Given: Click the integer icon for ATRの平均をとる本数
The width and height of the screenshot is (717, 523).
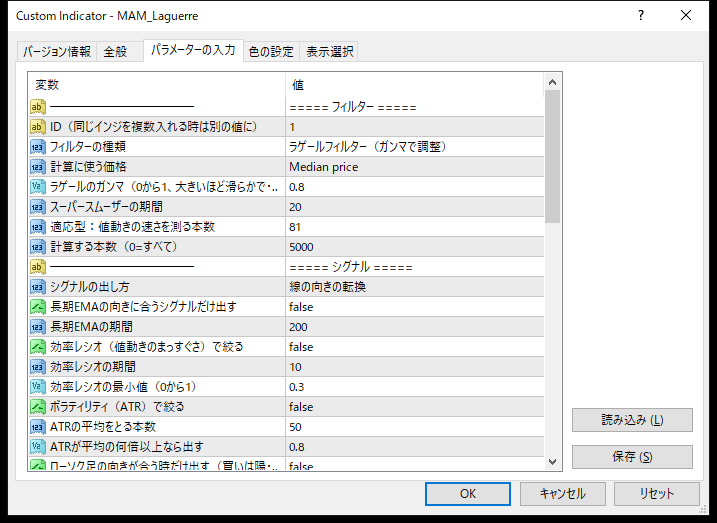Looking at the screenshot, I should 38,427.
